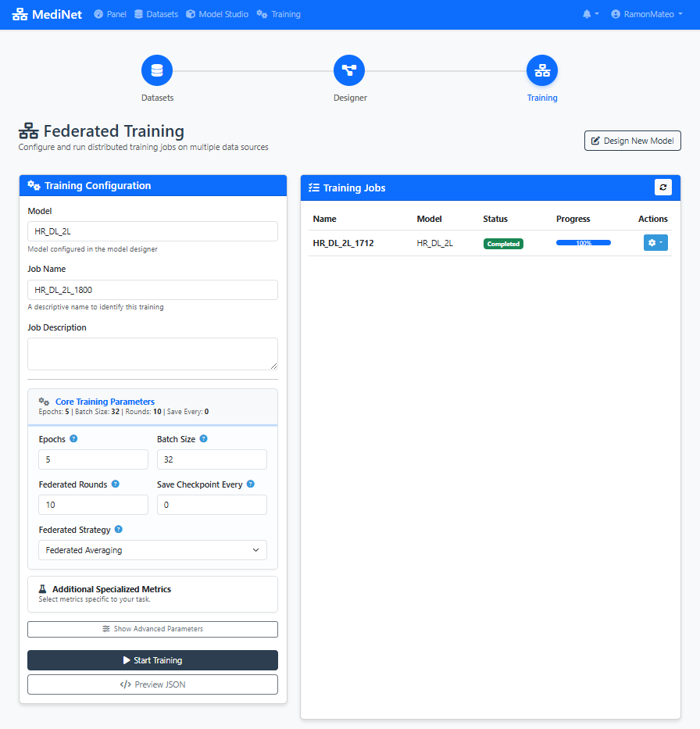Open the gear actions dropdown for HR_DL_2L_1712
Viewport: 700px width, 729px height.
click(655, 242)
